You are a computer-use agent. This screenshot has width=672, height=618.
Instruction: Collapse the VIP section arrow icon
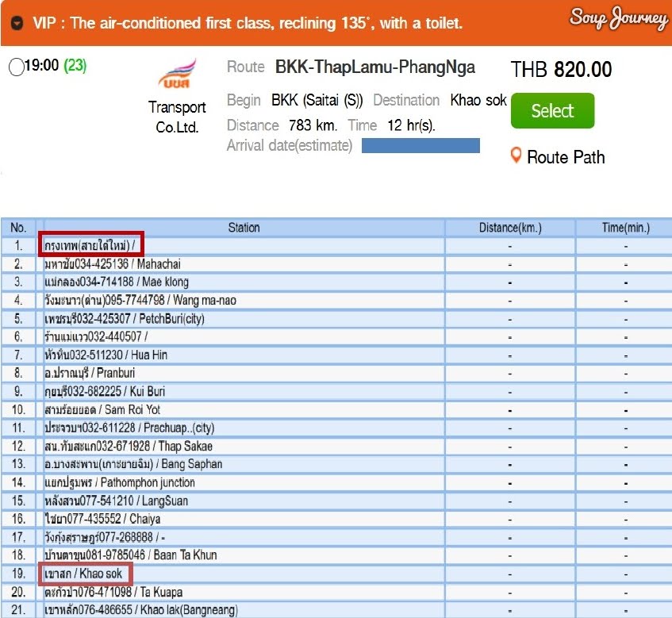point(17,23)
